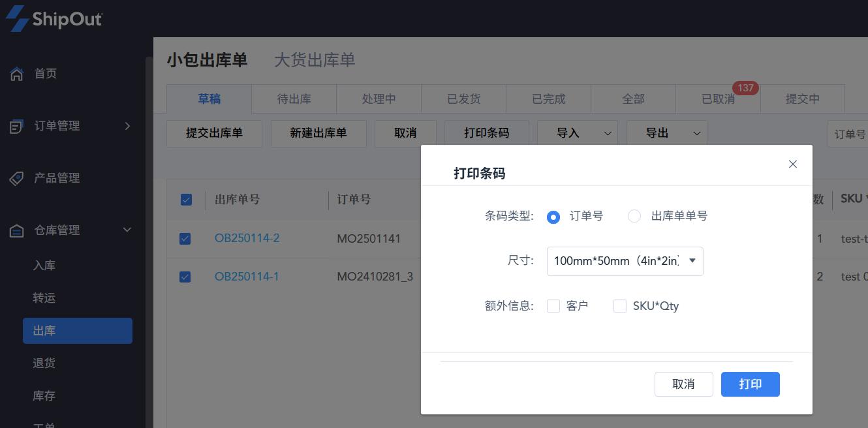
Task: Click the 产品管理 tag icon
Action: 17,178
